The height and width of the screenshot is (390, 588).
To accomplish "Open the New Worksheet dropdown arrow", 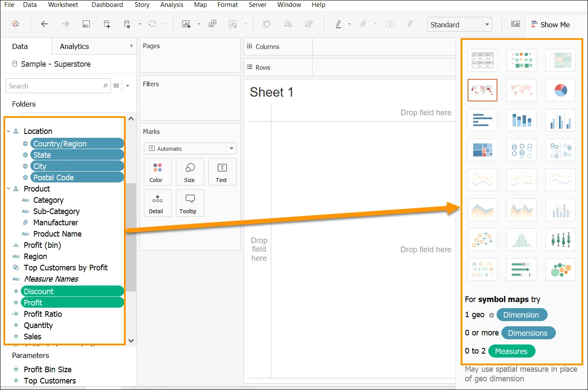I will pyautogui.click(x=199, y=24).
